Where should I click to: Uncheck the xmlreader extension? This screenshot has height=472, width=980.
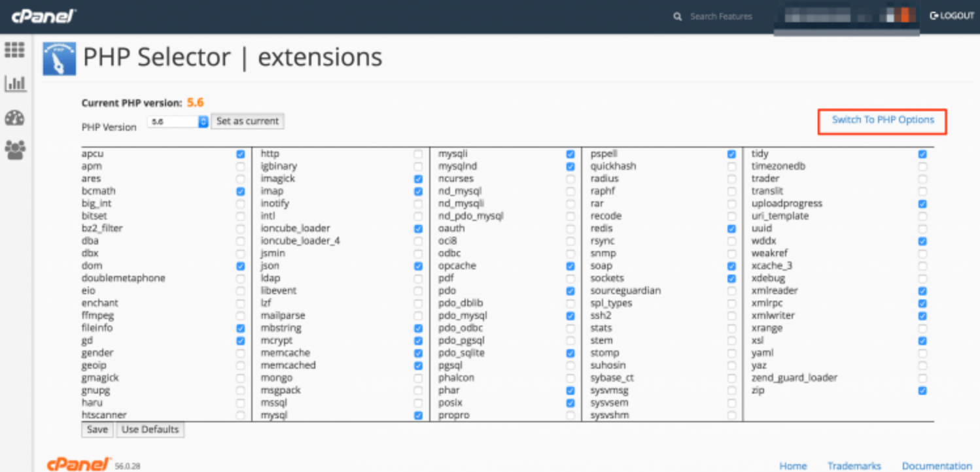point(922,291)
